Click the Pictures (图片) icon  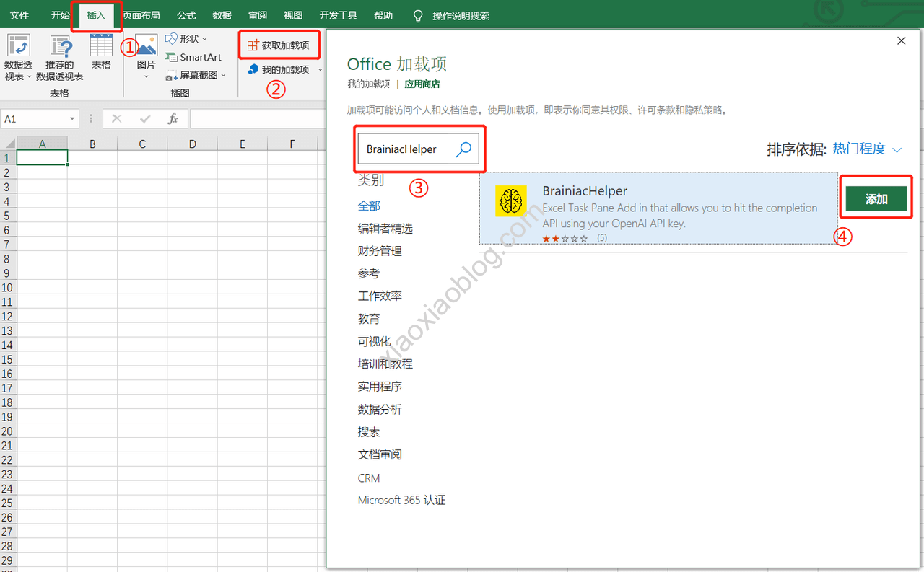point(146,45)
